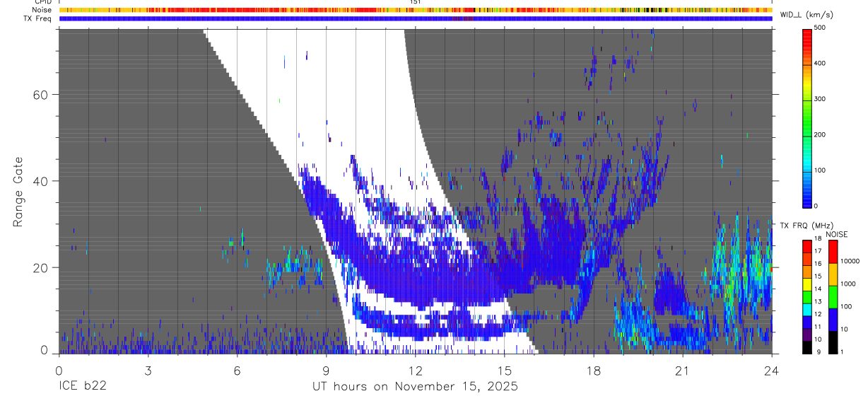868x401 pixels.
Task: Click the 'CPID' row label
Action: tap(43, 2)
